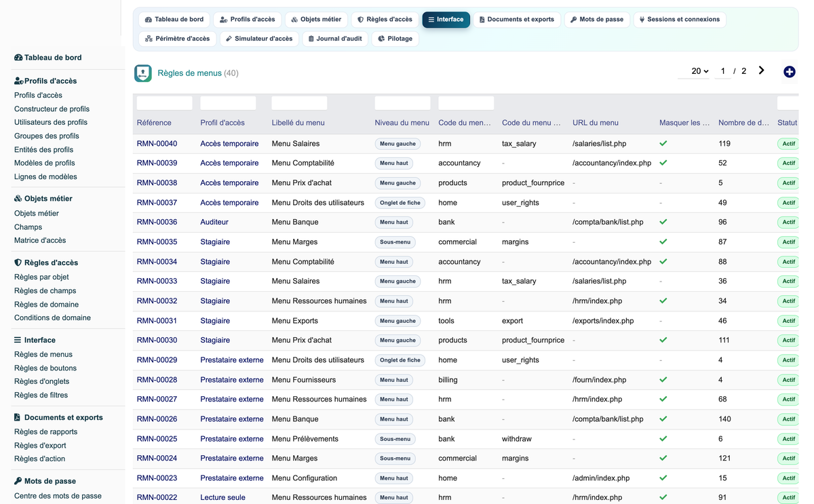Click the Règles de menus module icon
This screenshot has width=814, height=504.
pyautogui.click(x=143, y=73)
